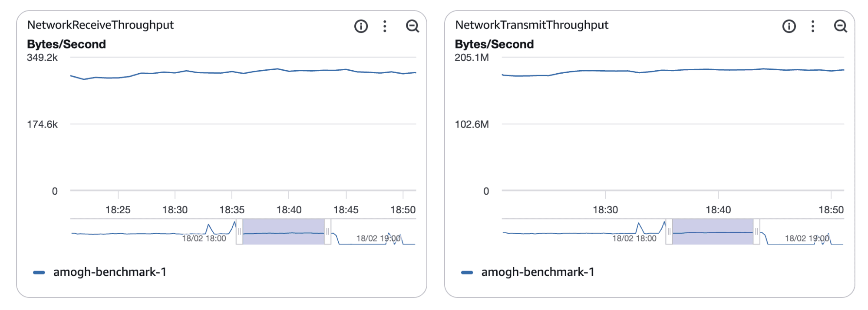
Task: Grab right range handle on Receive chart timeline
Action: pos(328,232)
